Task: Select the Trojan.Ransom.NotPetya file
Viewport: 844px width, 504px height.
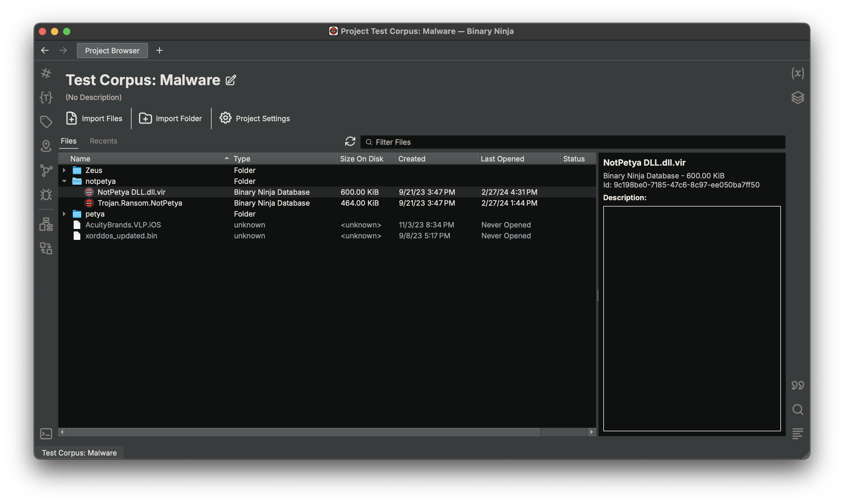Action: [140, 203]
